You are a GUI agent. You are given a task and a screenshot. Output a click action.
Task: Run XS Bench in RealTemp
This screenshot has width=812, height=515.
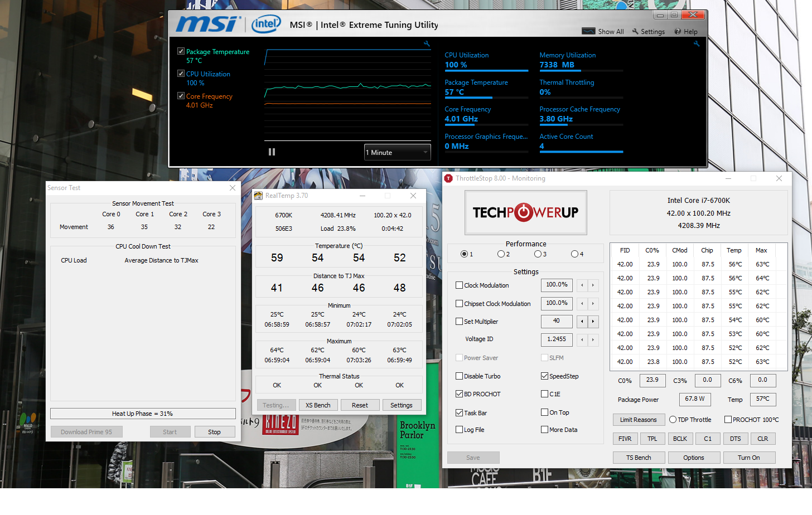pos(318,405)
